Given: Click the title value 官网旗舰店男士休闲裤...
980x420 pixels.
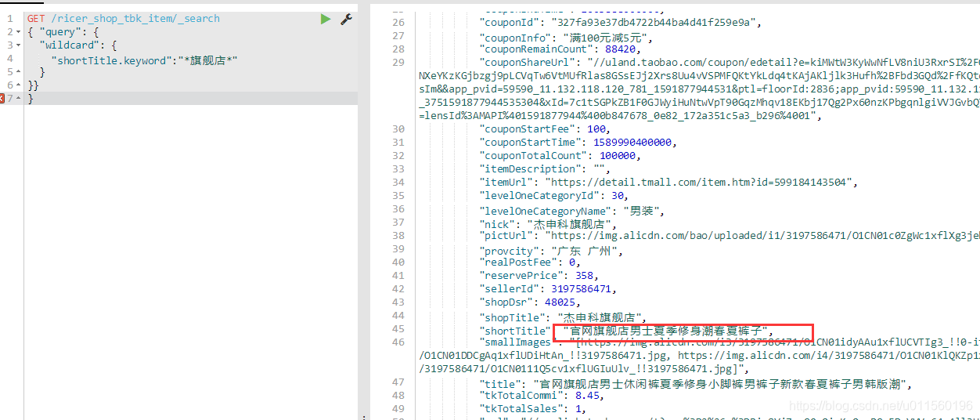Looking at the screenshot, I should coord(721,385).
